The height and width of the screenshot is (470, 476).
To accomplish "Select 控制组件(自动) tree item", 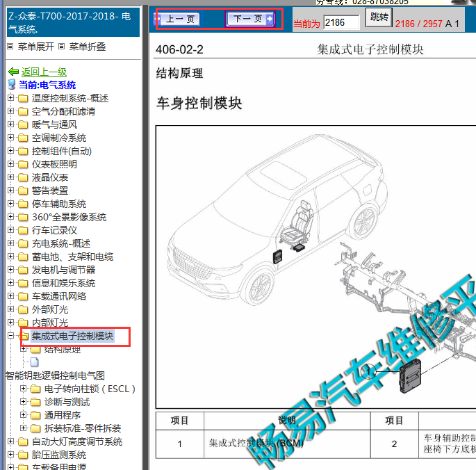I will click(x=62, y=151).
